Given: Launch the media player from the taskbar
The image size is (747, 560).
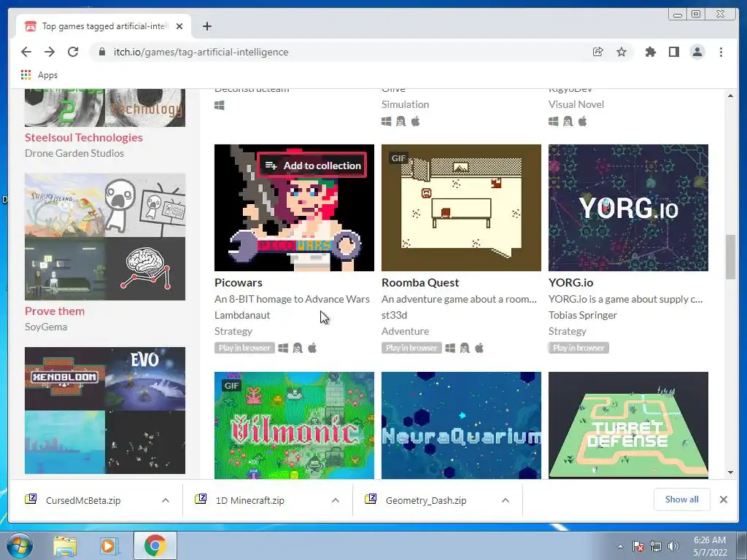Looking at the screenshot, I should pyautogui.click(x=109, y=545).
